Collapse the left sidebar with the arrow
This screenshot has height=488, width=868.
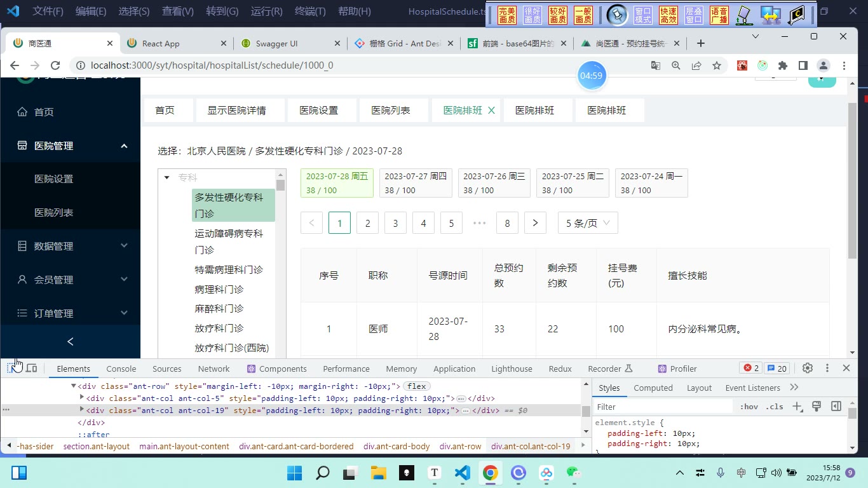click(x=70, y=341)
